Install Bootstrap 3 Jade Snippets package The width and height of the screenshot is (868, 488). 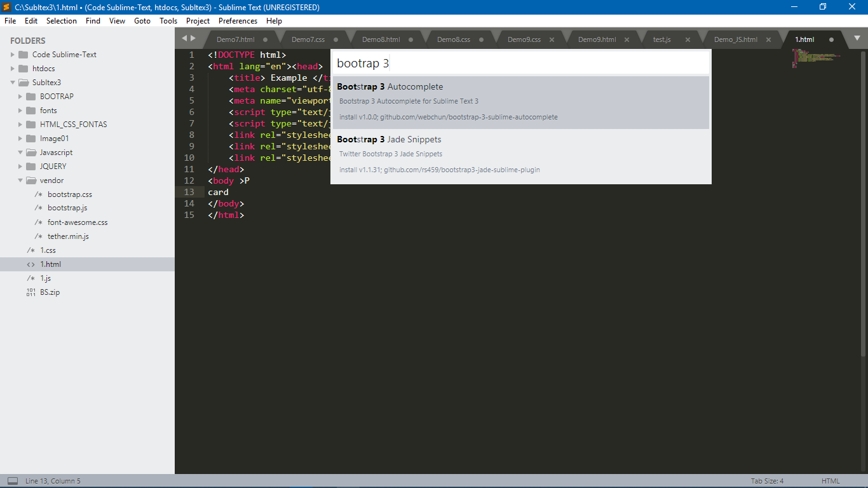tap(520, 155)
